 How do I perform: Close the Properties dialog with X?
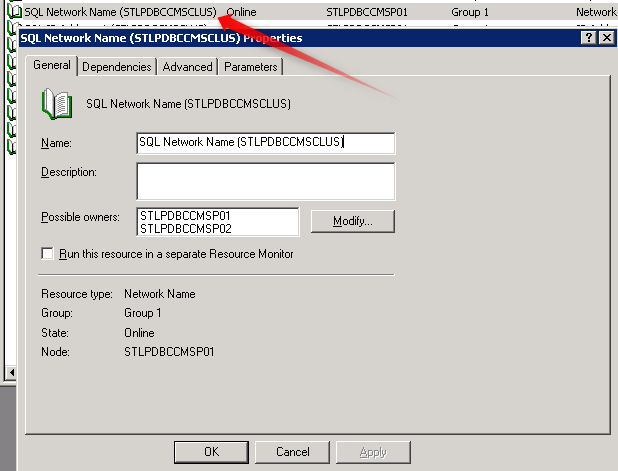pyautogui.click(x=607, y=38)
